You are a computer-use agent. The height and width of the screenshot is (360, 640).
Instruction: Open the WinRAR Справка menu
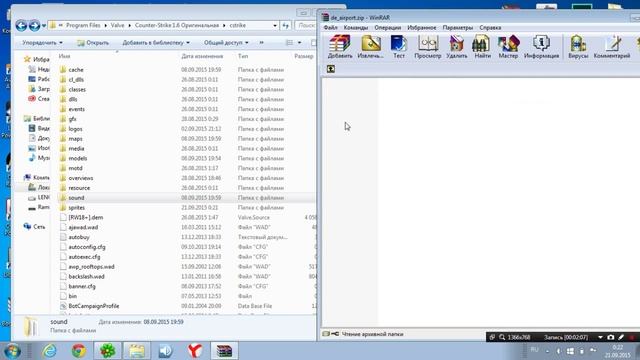tap(490, 27)
